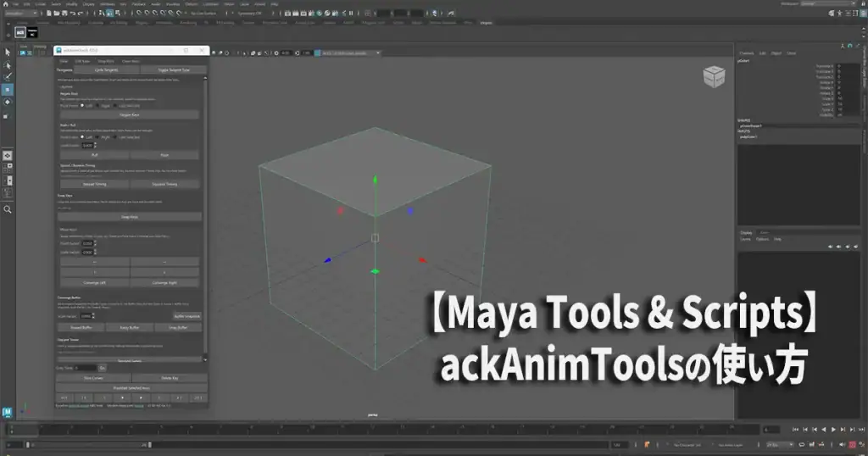Click the Play forward button in playback controls

coord(834,430)
